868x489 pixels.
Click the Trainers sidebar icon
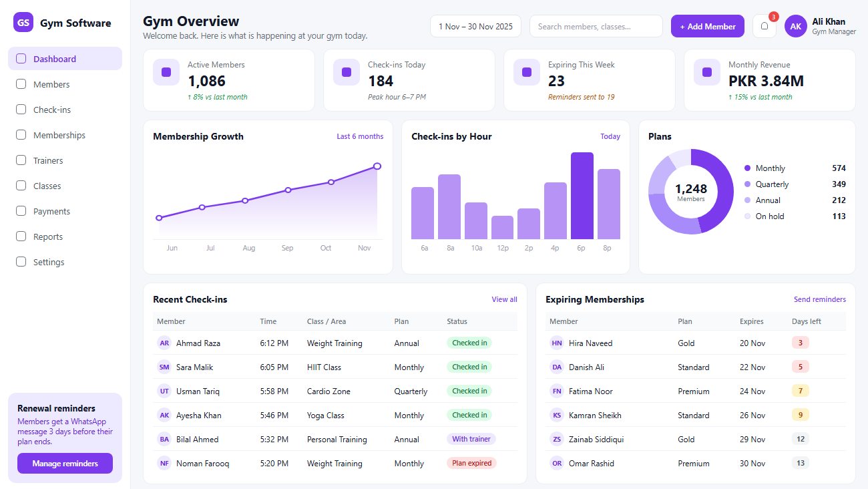point(21,160)
